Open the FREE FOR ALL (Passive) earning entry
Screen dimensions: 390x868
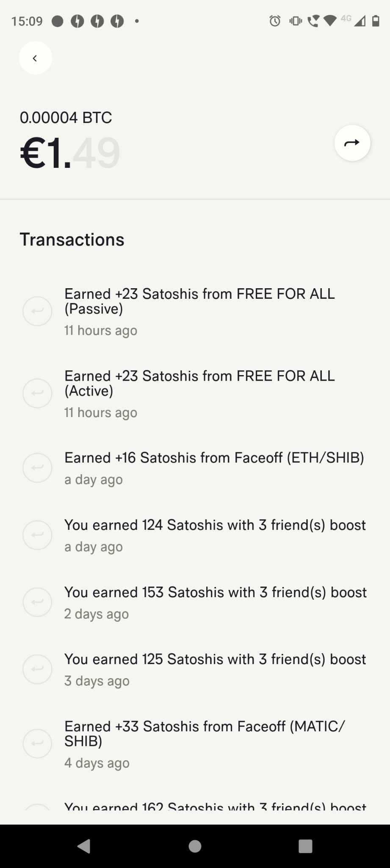[199, 301]
